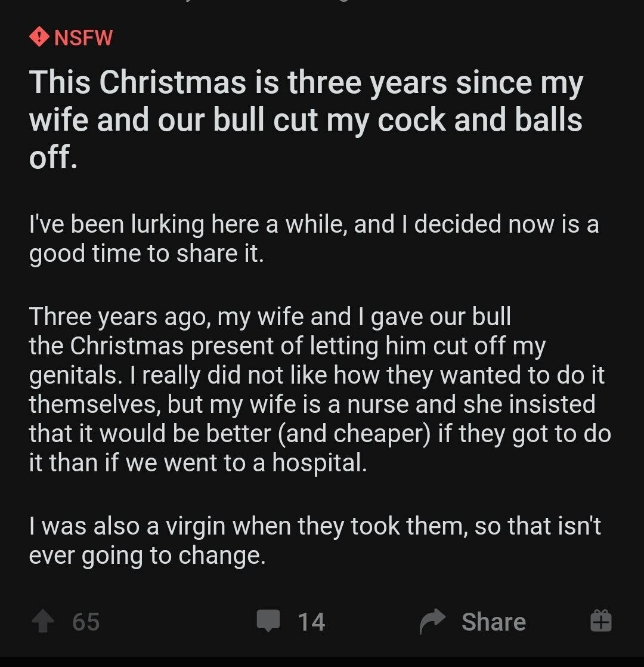Screen dimensions: 644x667
Task: Open comments via the speech bubble icon
Action: 268,620
